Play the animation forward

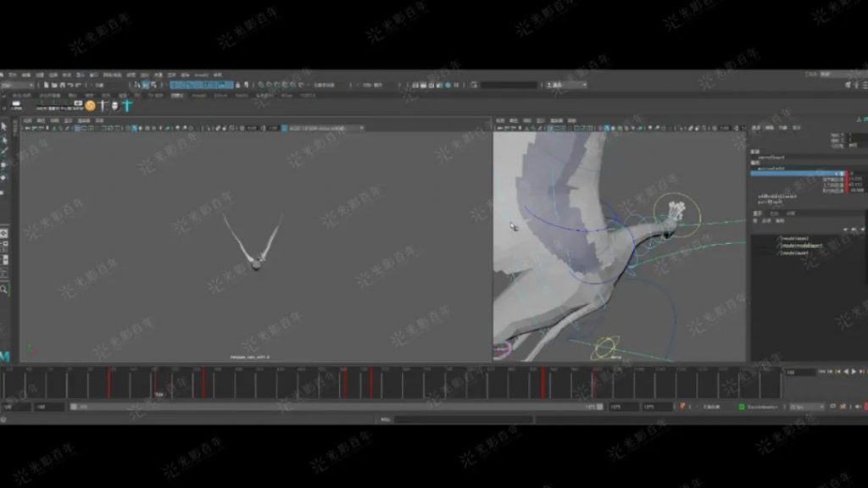point(854,372)
